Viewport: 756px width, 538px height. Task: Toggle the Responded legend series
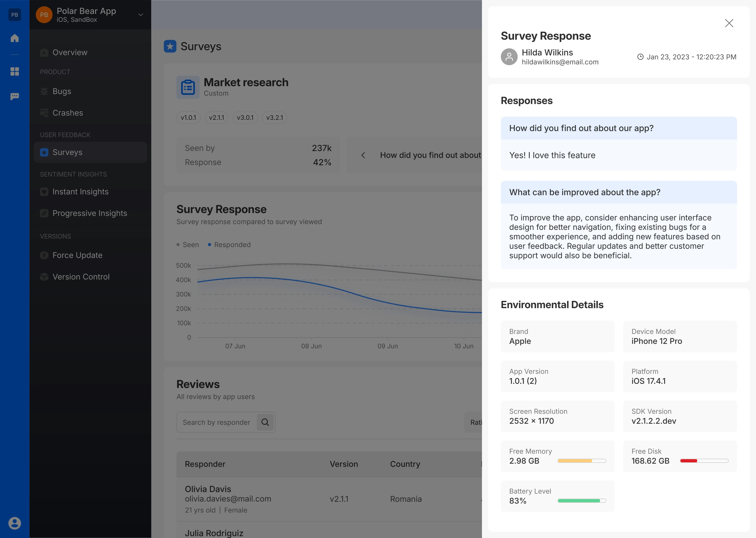click(229, 245)
